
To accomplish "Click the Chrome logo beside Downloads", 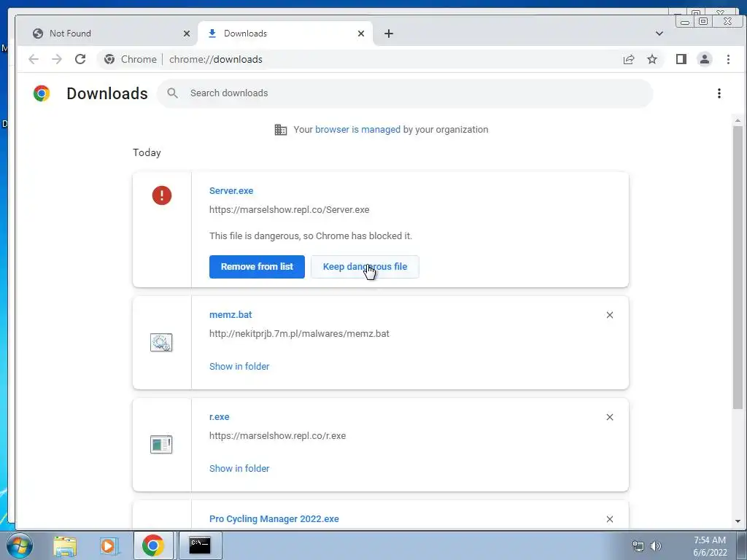I will 42,93.
